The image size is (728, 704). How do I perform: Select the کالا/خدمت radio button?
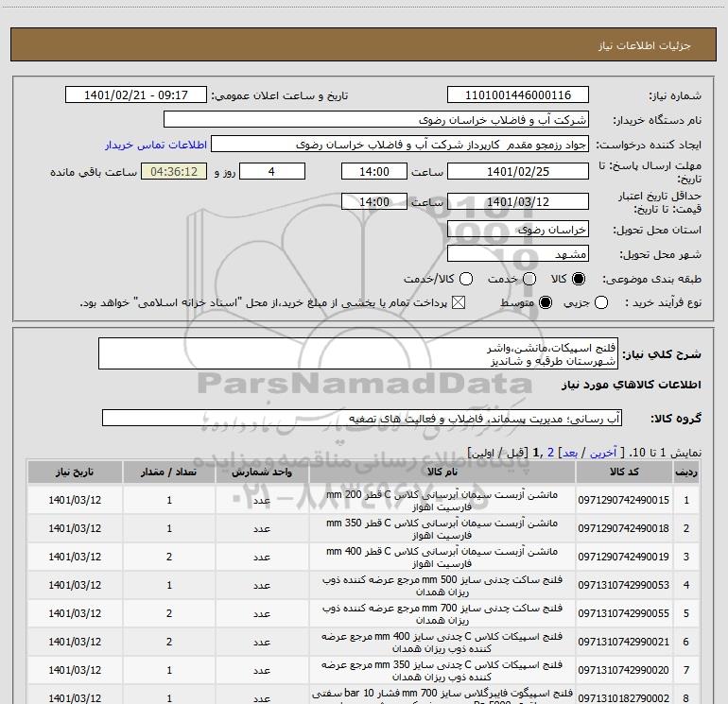coord(466,279)
